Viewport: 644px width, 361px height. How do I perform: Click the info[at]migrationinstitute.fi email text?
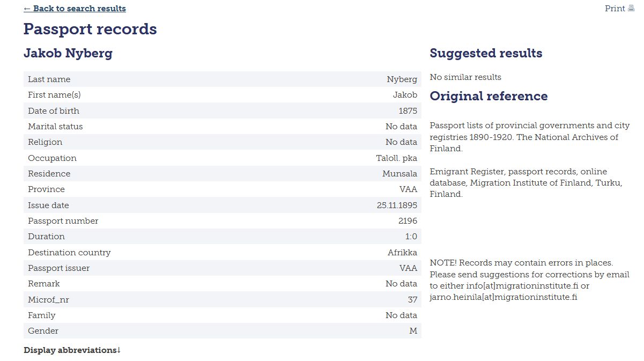[523, 286]
